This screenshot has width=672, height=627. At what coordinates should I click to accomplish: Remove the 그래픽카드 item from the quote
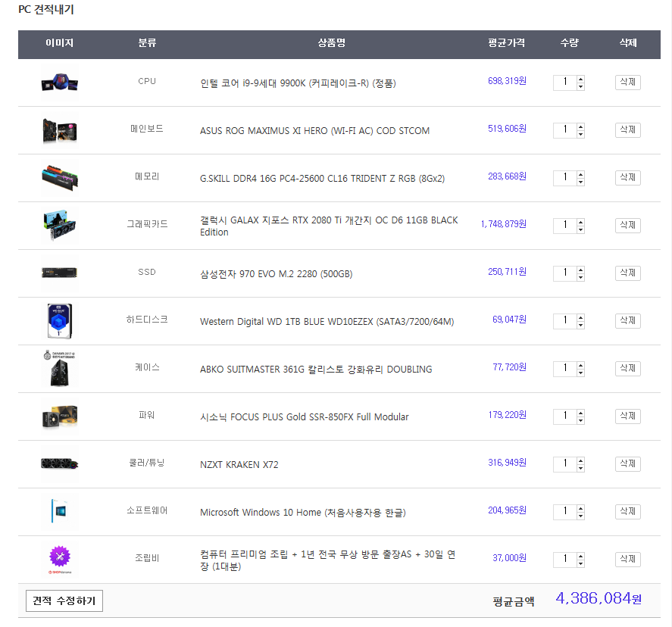coord(628,225)
